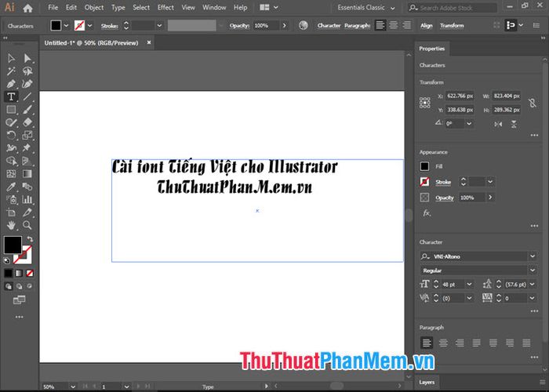The height and width of the screenshot is (392, 549).
Task: Align text center in control bar
Action: coord(394,25)
